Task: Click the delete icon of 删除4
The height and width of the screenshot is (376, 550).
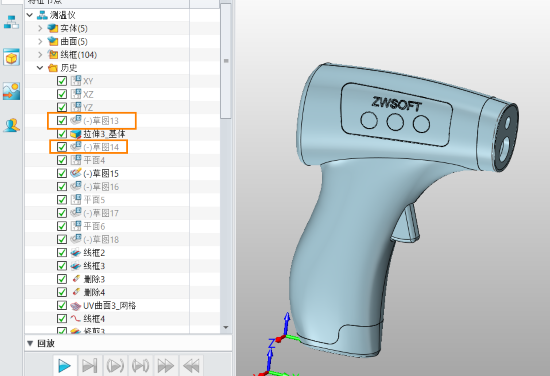Action: (x=76, y=292)
